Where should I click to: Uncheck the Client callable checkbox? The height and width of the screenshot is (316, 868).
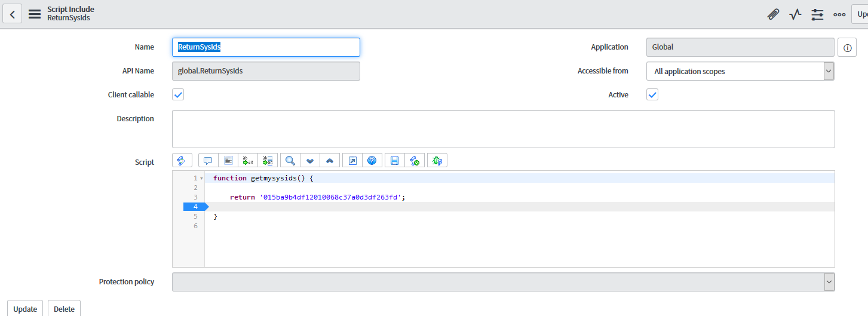point(178,94)
